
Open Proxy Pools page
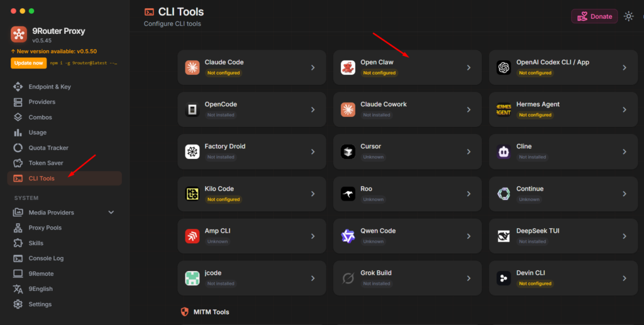pos(65,228)
